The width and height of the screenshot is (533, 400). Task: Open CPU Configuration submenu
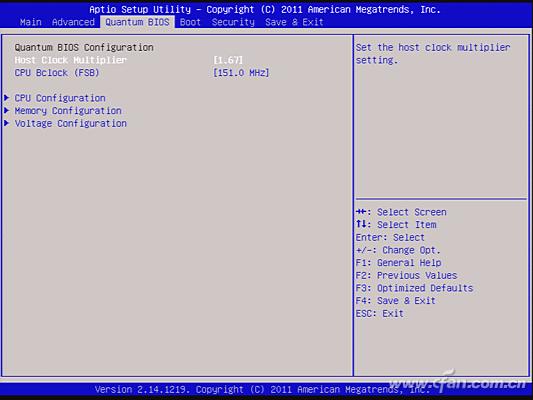60,98
